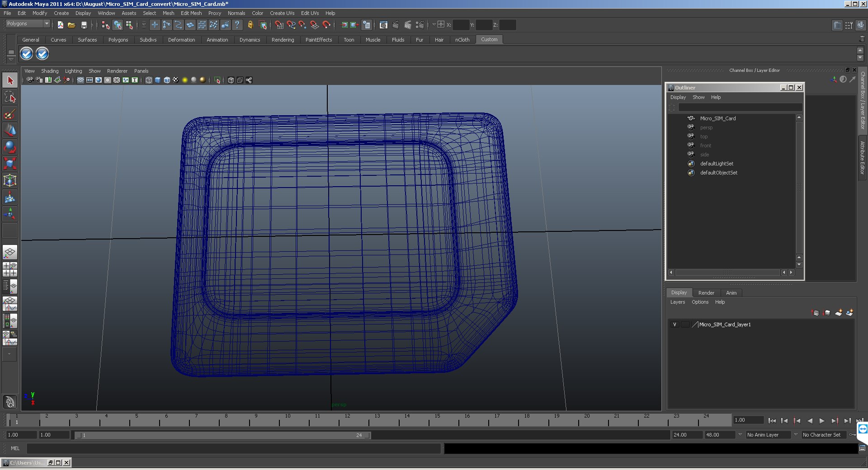
Task: Toggle the Auto Keyframe key button
Action: tap(853, 435)
